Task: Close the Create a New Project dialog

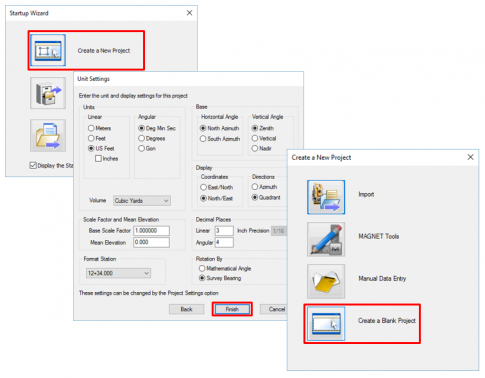Action: point(470,157)
